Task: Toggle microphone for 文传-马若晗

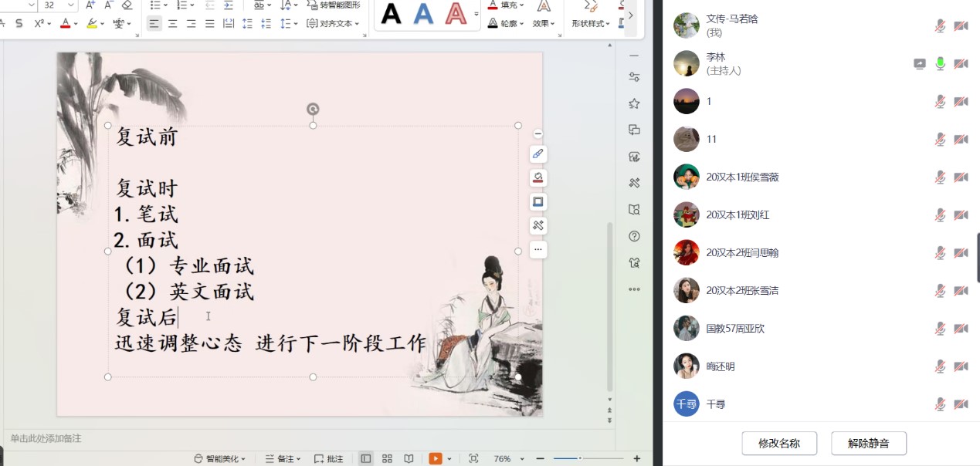Action: pyautogui.click(x=940, y=25)
